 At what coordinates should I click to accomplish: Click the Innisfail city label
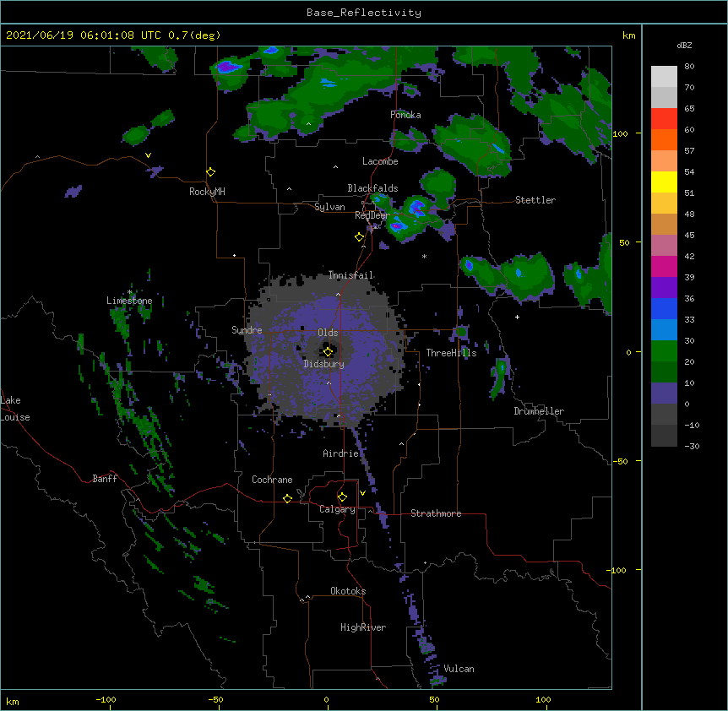(x=350, y=275)
